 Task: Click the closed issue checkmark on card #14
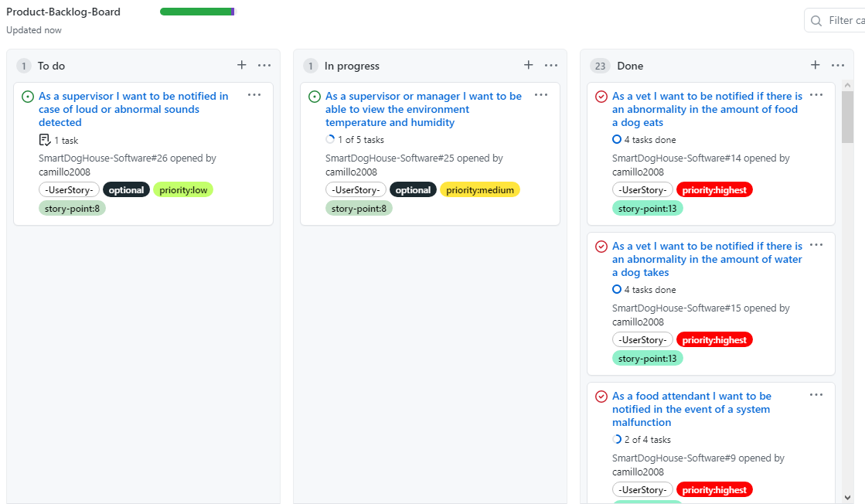pos(601,97)
